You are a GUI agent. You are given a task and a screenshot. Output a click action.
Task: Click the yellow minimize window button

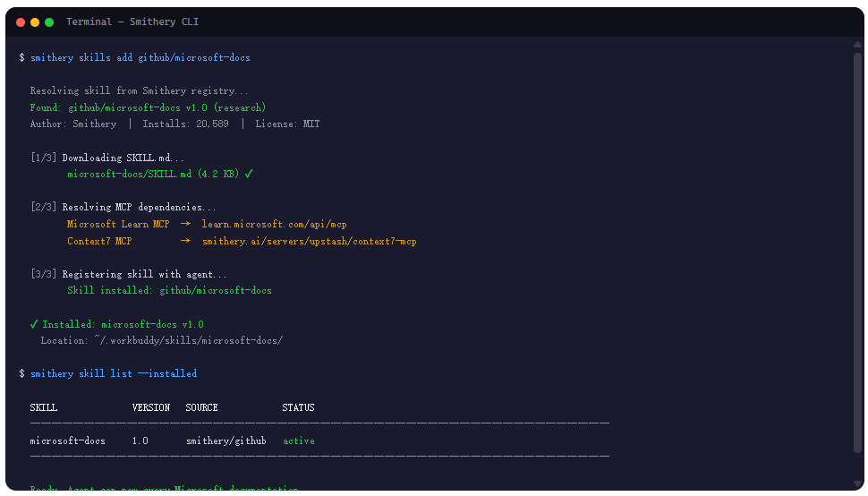[35, 22]
